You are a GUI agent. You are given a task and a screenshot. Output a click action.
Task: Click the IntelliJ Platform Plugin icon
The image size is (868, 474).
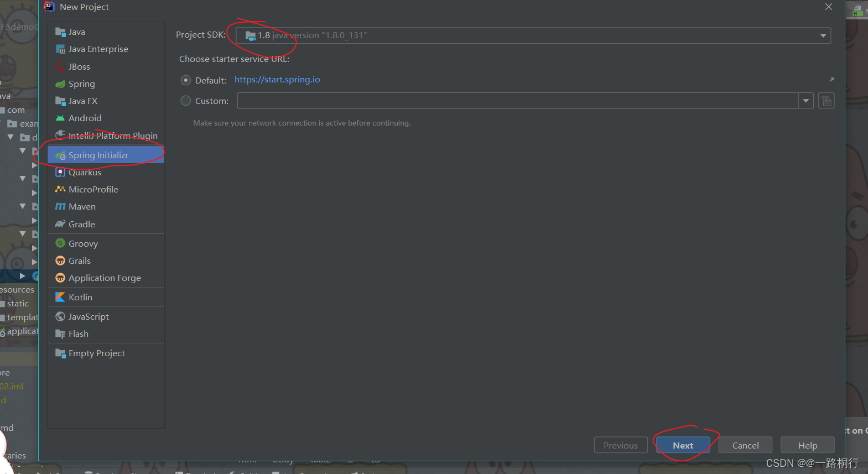tap(60, 136)
